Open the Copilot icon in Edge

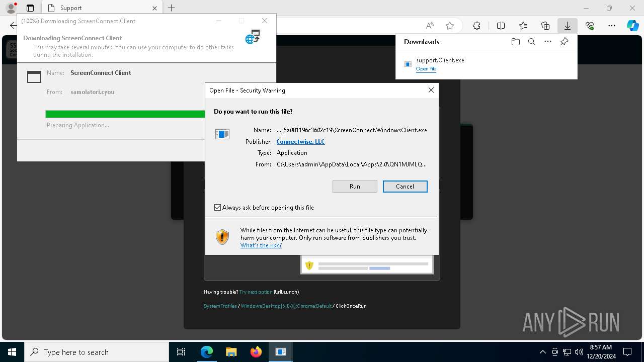tap(632, 26)
